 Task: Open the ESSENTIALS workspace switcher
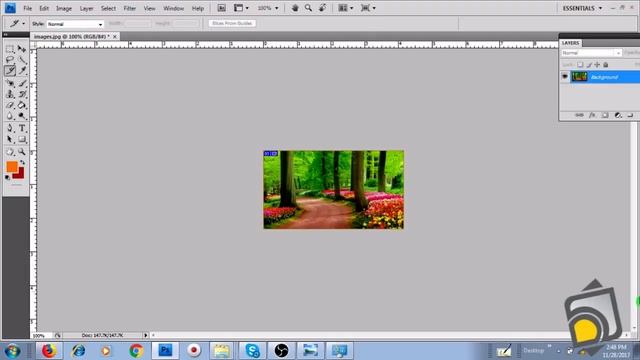click(x=582, y=8)
